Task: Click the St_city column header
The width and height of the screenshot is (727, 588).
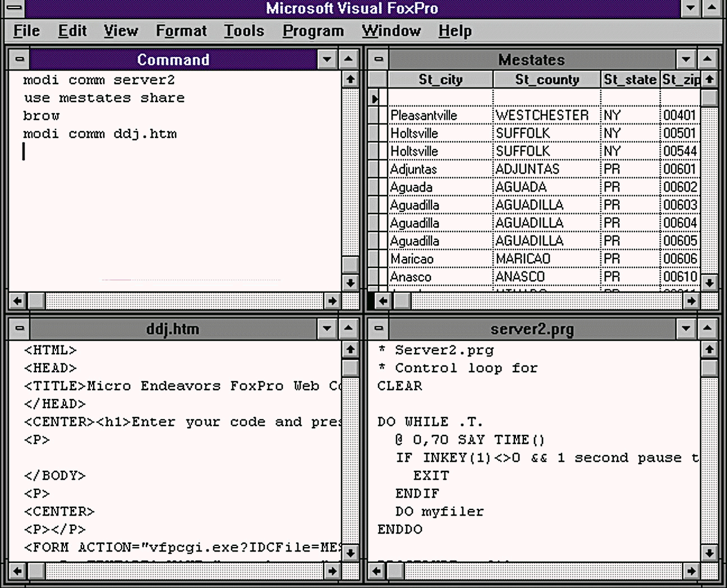Action: (x=440, y=80)
